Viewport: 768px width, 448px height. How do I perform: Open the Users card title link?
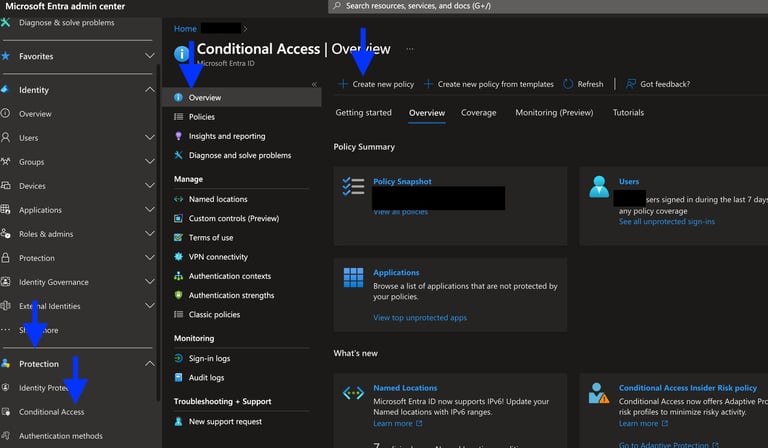[628, 181]
